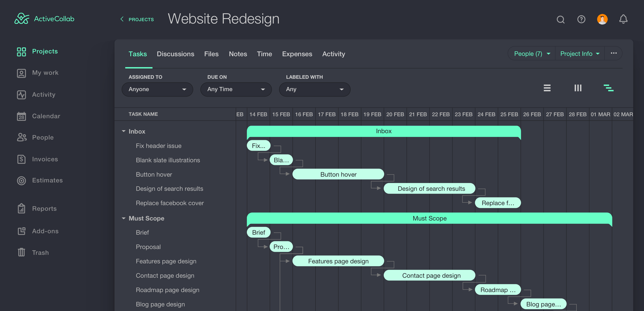Image resolution: width=644 pixels, height=311 pixels.
Task: Open Calendar in sidebar
Action: (38, 116)
